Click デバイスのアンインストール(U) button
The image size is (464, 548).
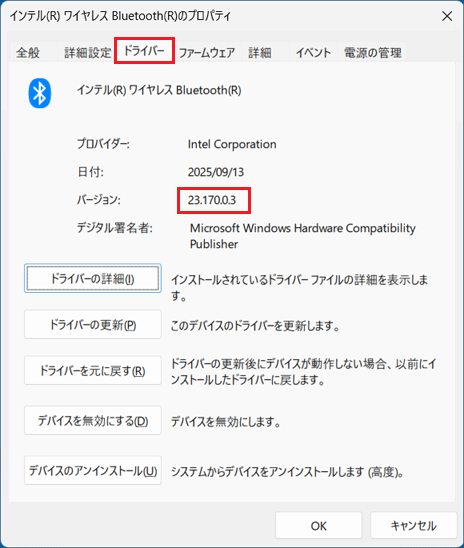tap(93, 470)
